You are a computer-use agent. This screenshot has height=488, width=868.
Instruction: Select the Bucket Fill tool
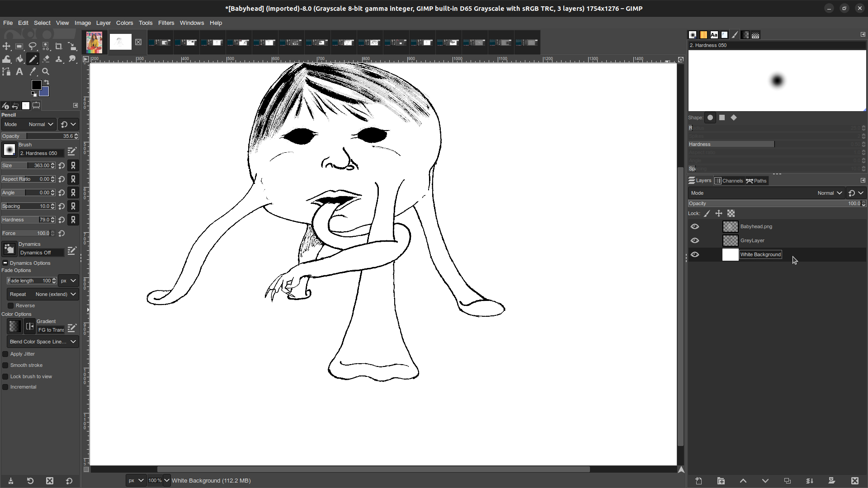tap(19, 59)
